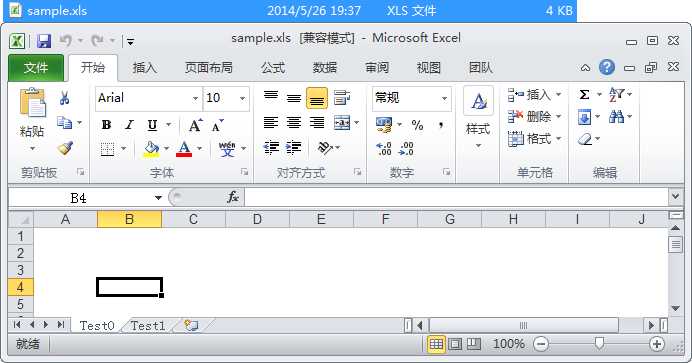692x363 pixels.
Task: Click the Save icon in quick access toolbar
Action: (x=44, y=41)
